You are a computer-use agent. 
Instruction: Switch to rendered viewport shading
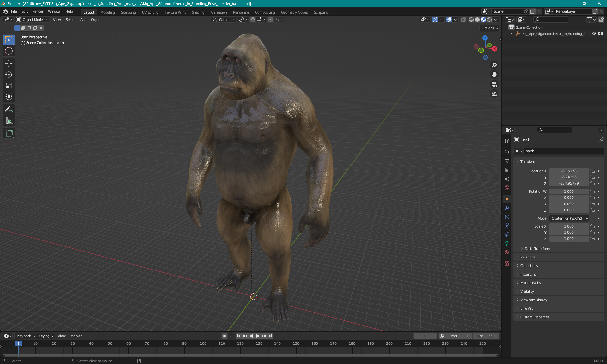coord(489,20)
